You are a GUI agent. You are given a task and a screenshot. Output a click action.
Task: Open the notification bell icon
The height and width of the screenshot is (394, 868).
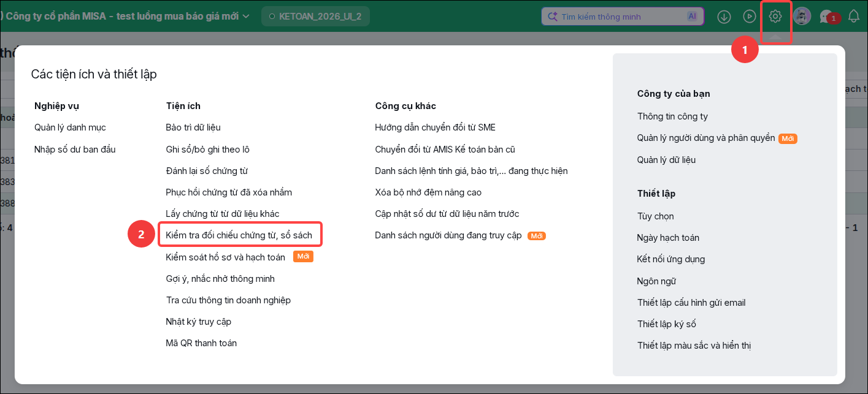pos(854,17)
